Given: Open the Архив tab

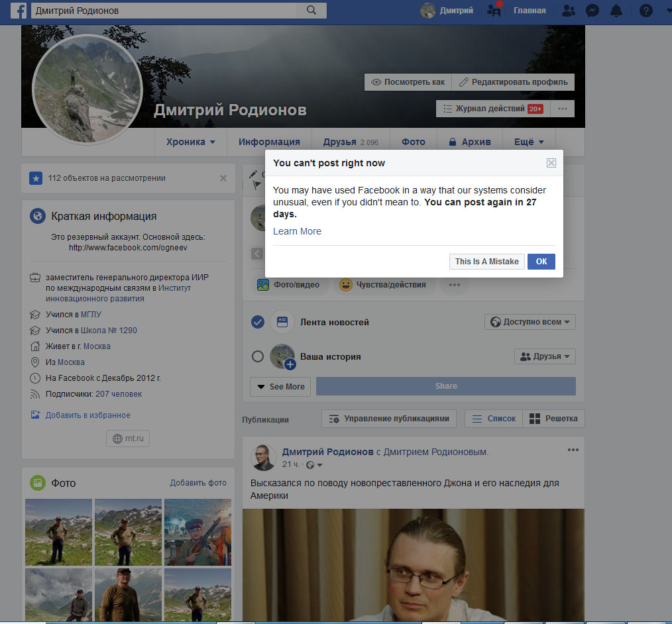Looking at the screenshot, I should click(470, 142).
